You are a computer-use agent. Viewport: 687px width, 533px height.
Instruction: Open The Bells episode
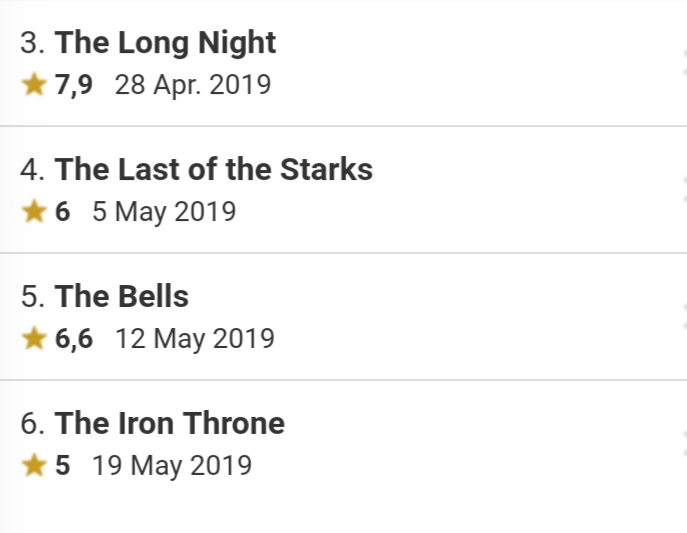122,296
